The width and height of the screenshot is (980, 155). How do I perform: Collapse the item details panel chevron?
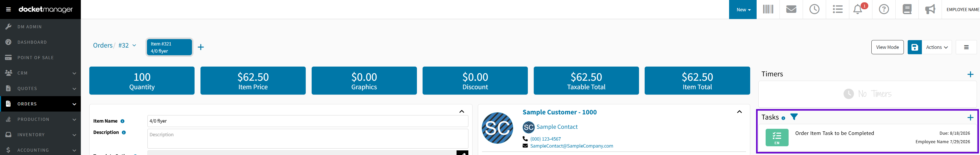point(461,111)
